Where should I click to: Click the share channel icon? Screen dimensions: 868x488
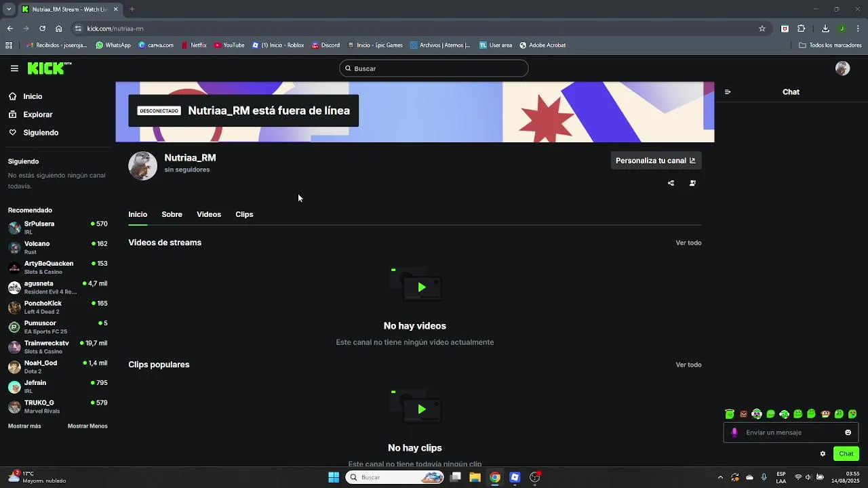tap(671, 183)
